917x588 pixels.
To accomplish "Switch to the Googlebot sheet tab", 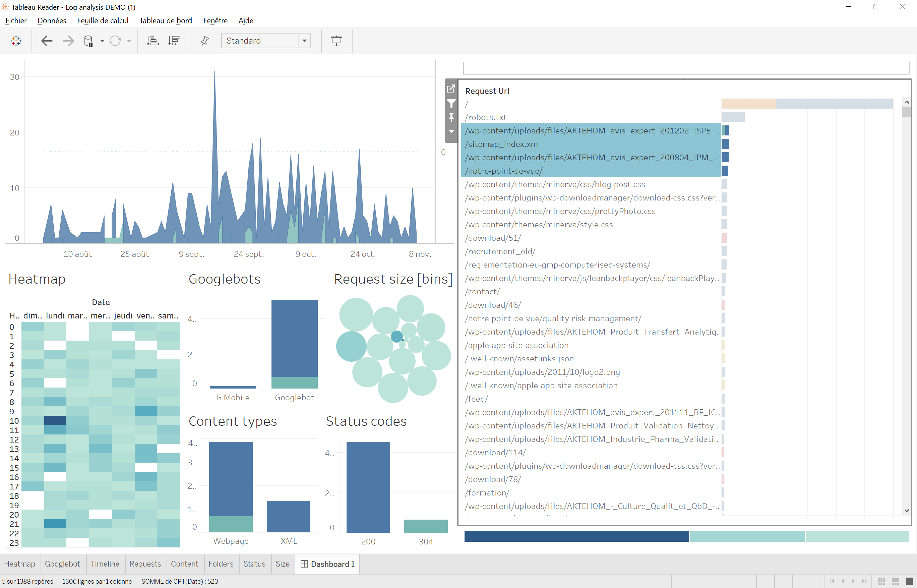I will click(x=62, y=564).
